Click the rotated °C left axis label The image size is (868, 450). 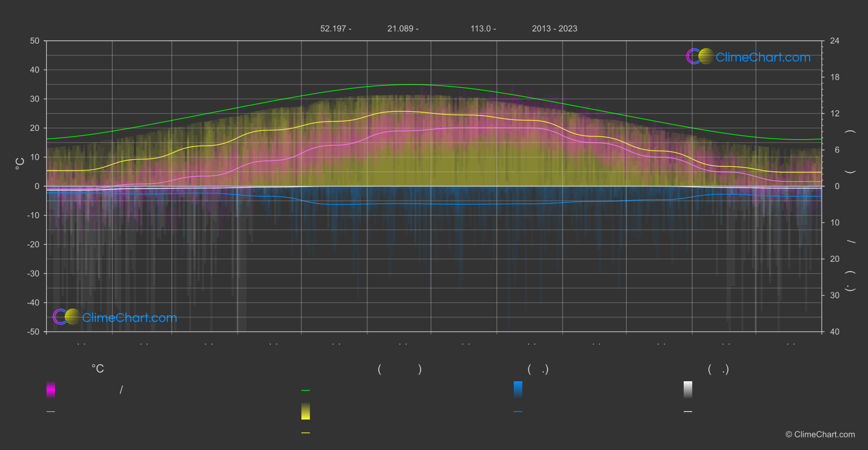tap(20, 163)
